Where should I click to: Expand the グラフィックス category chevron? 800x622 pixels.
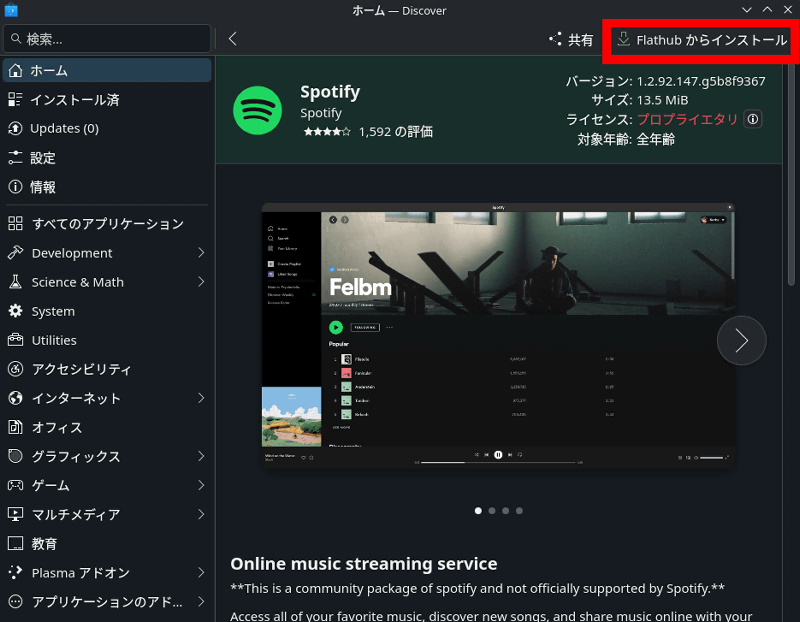[x=201, y=456]
